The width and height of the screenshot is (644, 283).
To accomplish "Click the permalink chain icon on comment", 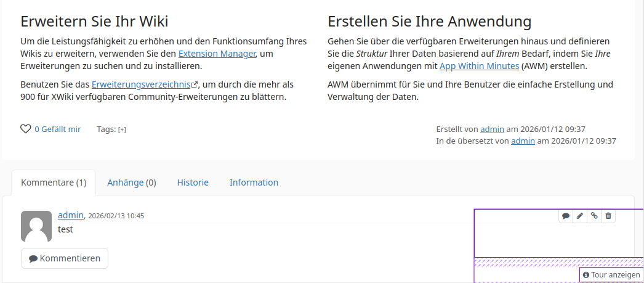I will pyautogui.click(x=594, y=216).
